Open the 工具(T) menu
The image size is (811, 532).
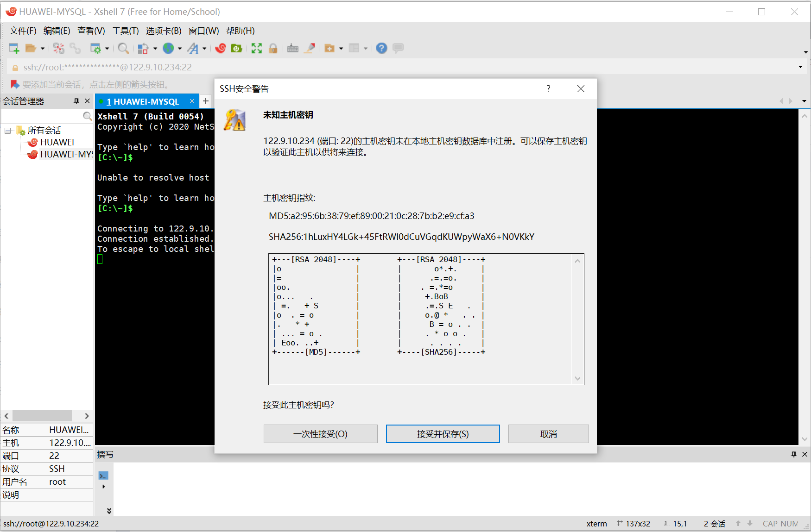[126, 31]
